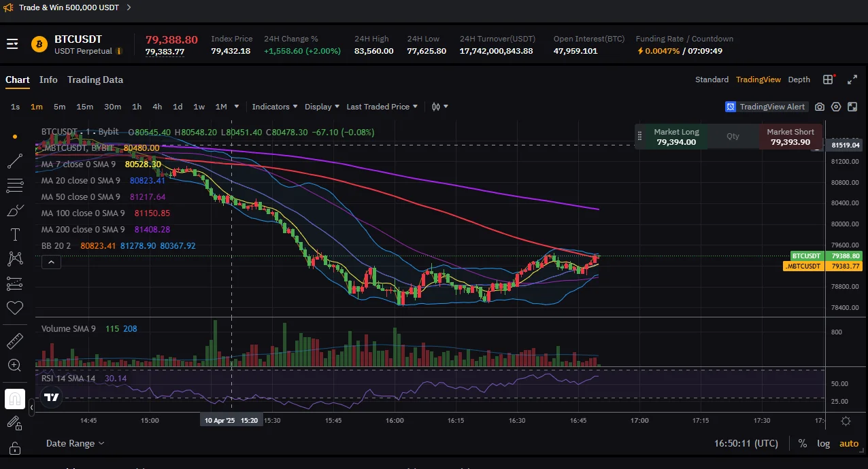The width and height of the screenshot is (868, 469).
Task: Select the Fib Retracement lines tool
Action: click(x=15, y=186)
